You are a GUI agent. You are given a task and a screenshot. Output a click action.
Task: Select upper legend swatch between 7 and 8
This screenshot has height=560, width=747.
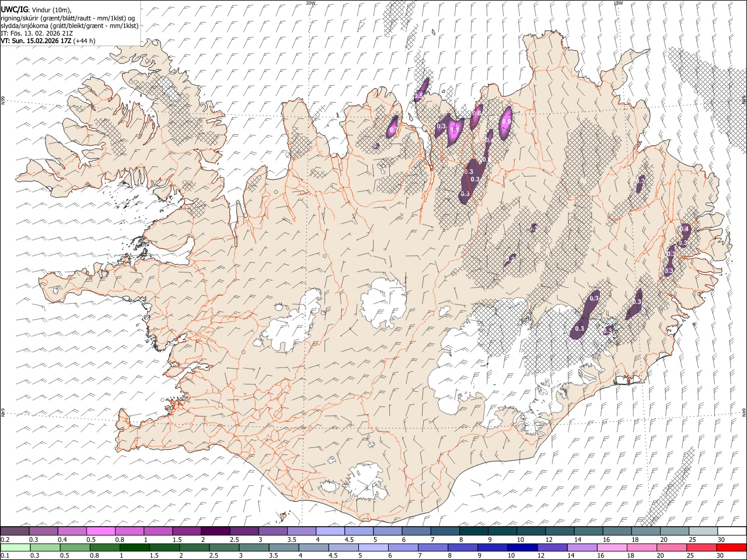click(445, 531)
